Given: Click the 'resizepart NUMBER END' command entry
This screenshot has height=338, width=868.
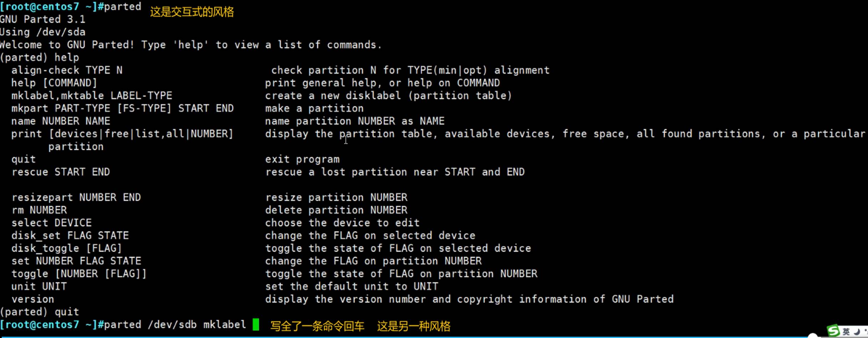Looking at the screenshot, I should coord(76,197).
